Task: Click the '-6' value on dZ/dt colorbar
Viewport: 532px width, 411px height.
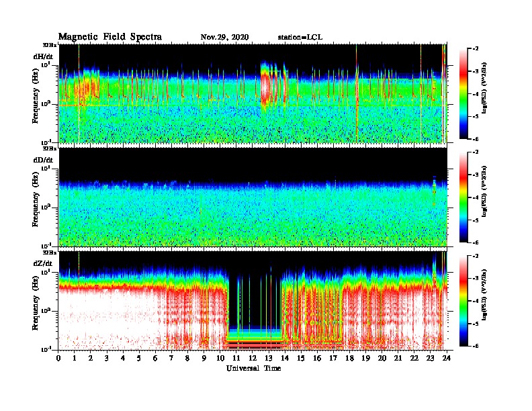Action: coord(476,346)
